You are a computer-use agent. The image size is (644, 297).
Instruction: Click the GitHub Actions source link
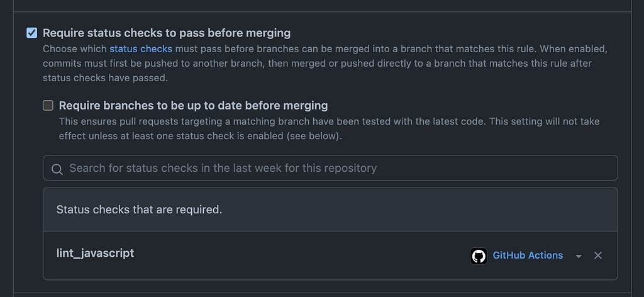[x=528, y=255]
